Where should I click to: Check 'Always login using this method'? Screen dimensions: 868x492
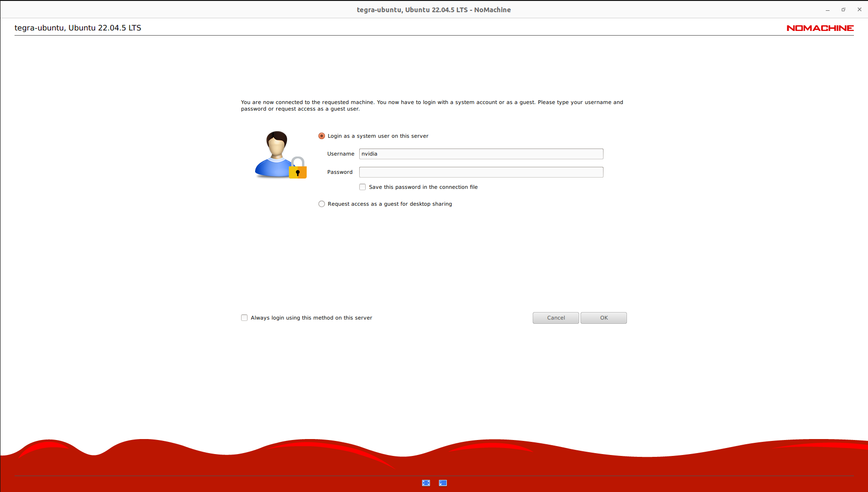(x=244, y=318)
